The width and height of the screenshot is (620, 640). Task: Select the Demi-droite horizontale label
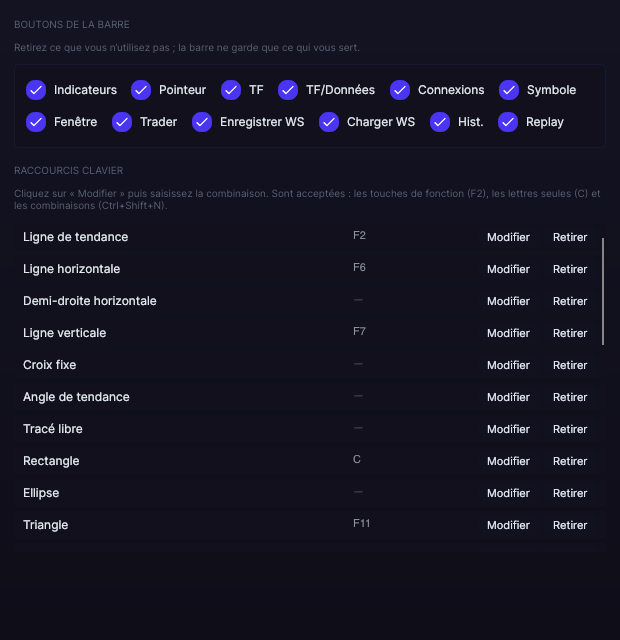90,301
